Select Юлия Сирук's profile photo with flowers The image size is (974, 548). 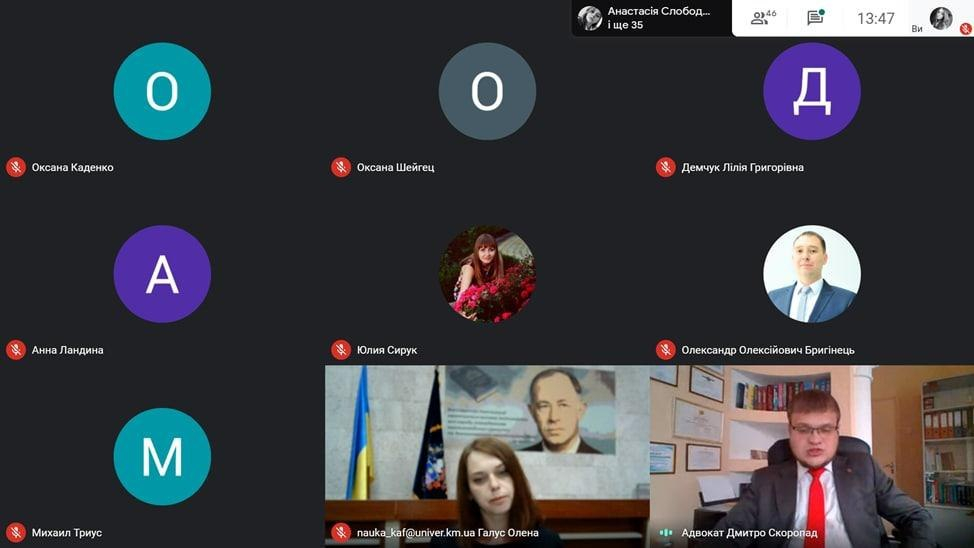coord(487,274)
